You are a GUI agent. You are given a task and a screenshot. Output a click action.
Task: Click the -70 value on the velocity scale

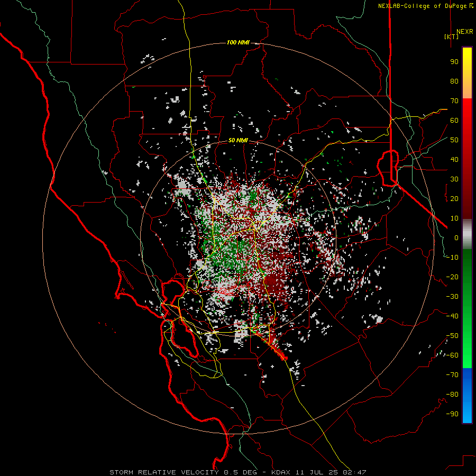click(452, 375)
